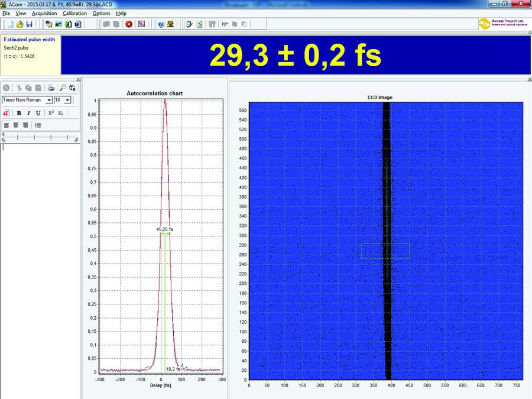Image resolution: width=532 pixels, height=399 pixels.
Task: Print notes using the printer icon
Action: click(x=51, y=87)
